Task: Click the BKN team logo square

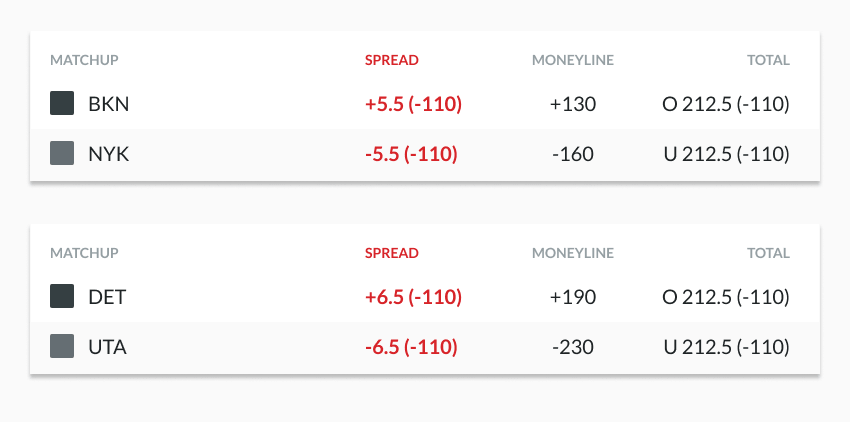Action: pyautogui.click(x=62, y=103)
